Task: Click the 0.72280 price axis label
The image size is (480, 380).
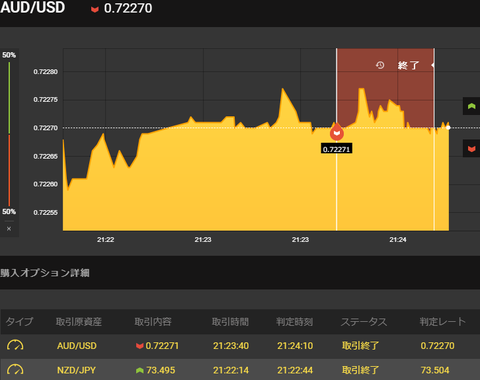Action: (45, 72)
